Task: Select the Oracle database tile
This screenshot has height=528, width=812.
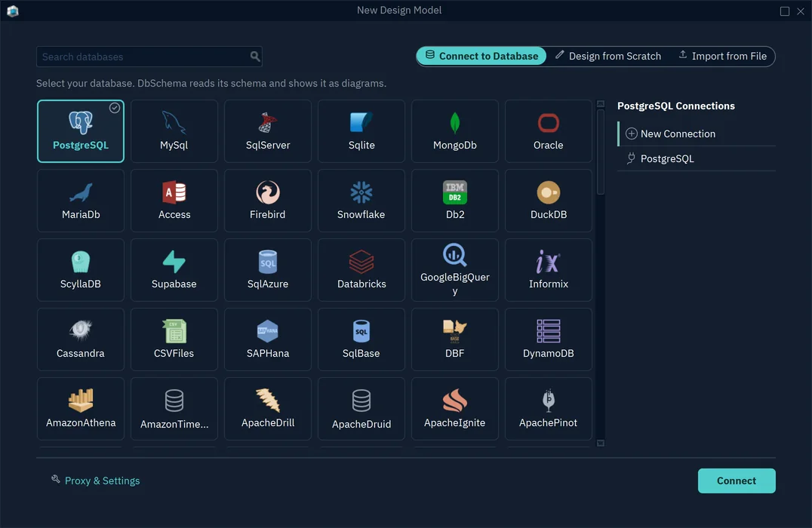Action: 549,131
